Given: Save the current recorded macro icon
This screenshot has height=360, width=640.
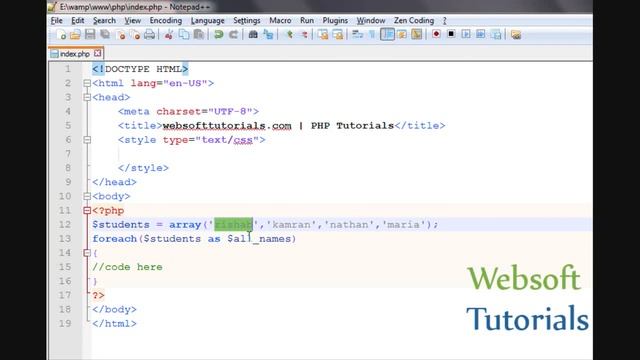Looking at the screenshot, I should point(496,35).
